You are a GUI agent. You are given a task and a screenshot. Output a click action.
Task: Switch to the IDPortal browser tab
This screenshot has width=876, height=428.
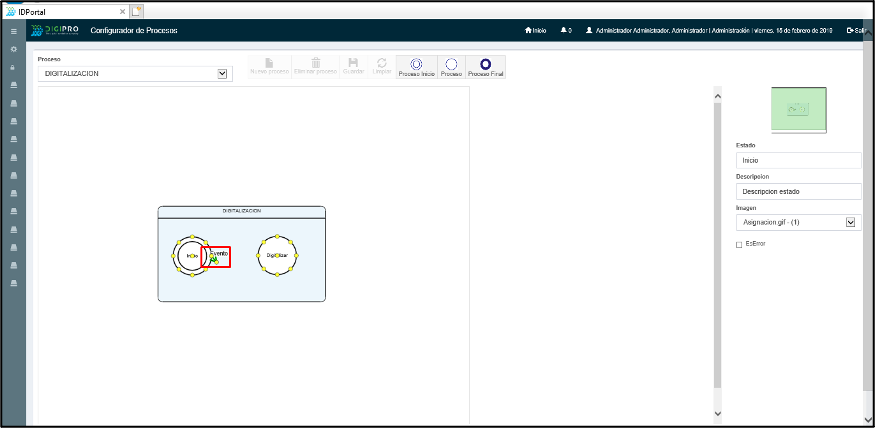pos(60,10)
